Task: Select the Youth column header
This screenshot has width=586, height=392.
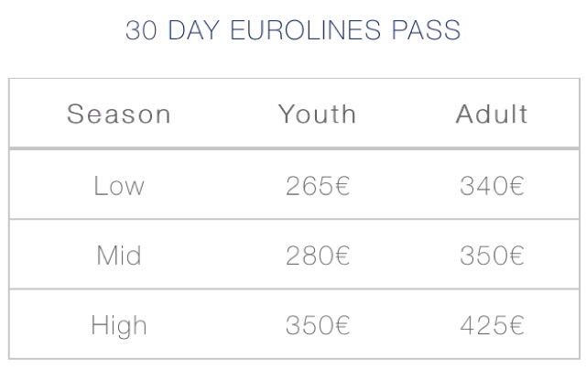Action: click(x=318, y=114)
